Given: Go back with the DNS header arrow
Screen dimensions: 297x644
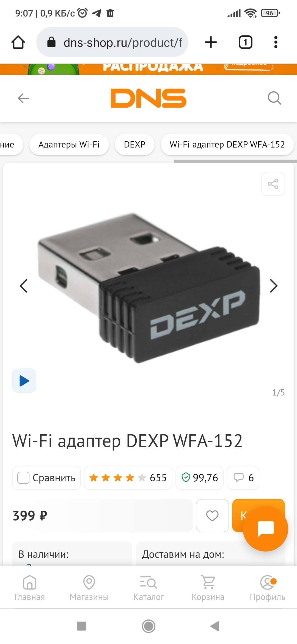Looking at the screenshot, I should [23, 98].
